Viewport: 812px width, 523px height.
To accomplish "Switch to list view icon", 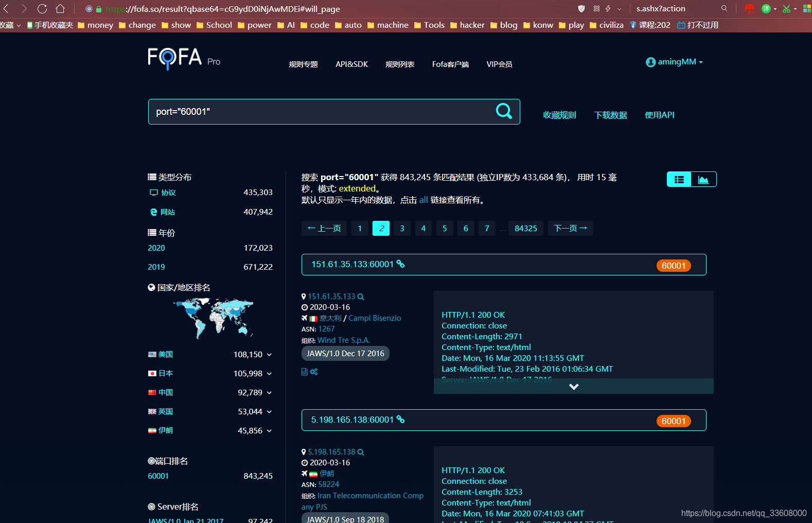I will point(679,179).
